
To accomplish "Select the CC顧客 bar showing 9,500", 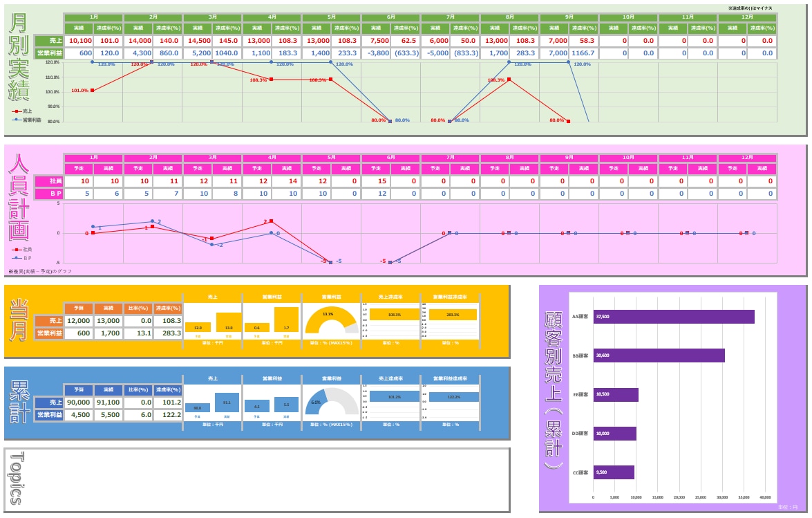I will pyautogui.click(x=614, y=472).
